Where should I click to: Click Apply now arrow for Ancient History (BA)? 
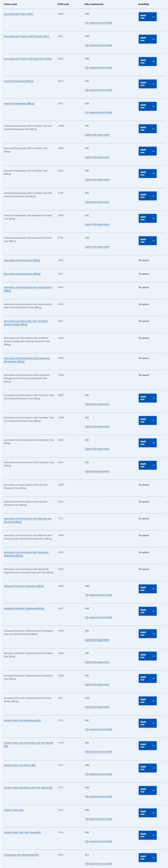(x=153, y=813)
